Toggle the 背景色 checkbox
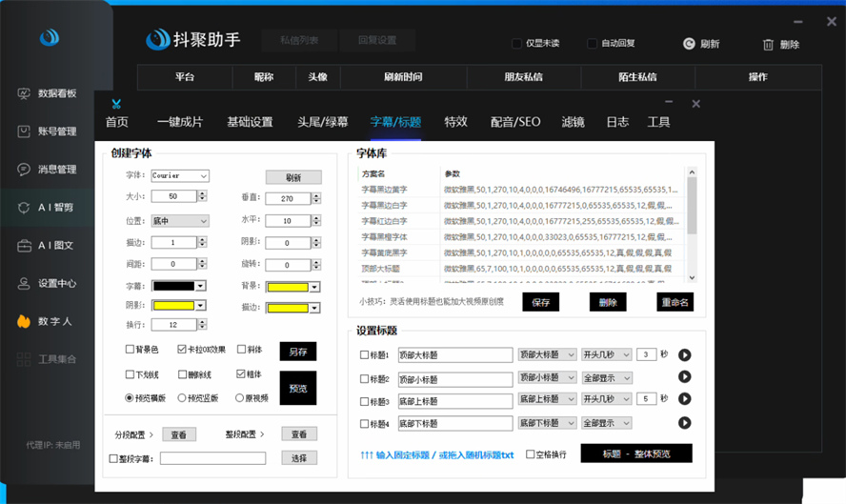The width and height of the screenshot is (846, 504). [x=130, y=349]
